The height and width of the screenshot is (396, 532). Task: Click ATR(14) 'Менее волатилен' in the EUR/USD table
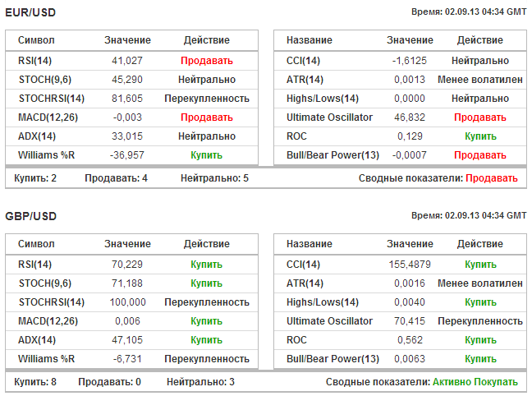click(480, 80)
